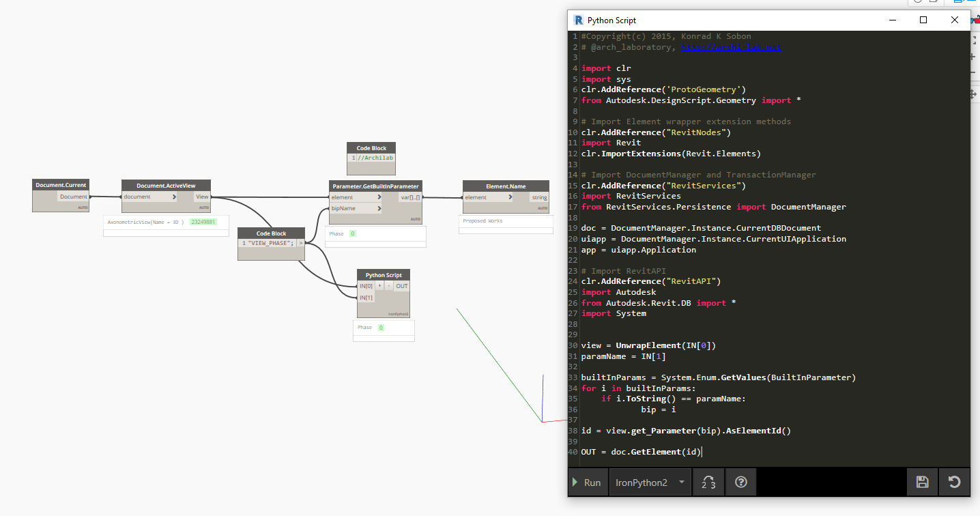Screen dimensions: 980x516
Task: Click the document input port of Document.ActiveView
Action: click(x=149, y=197)
